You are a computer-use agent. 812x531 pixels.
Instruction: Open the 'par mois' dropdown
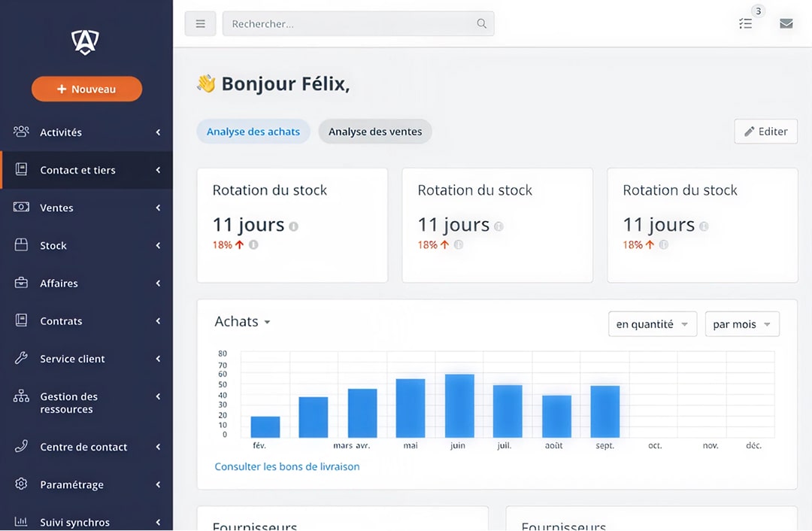click(741, 324)
